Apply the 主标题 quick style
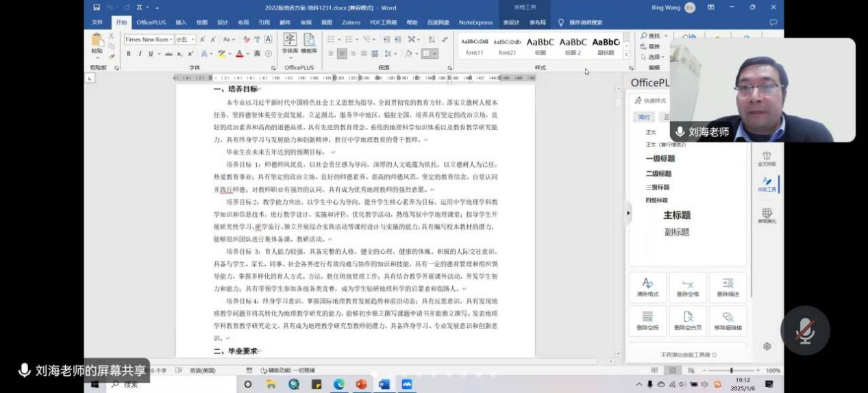 [x=676, y=215]
